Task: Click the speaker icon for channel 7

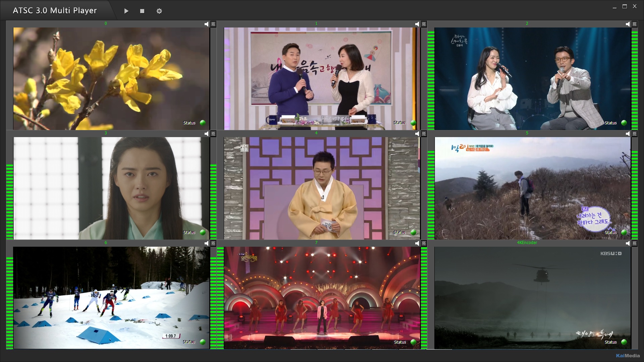Action: pos(417,243)
